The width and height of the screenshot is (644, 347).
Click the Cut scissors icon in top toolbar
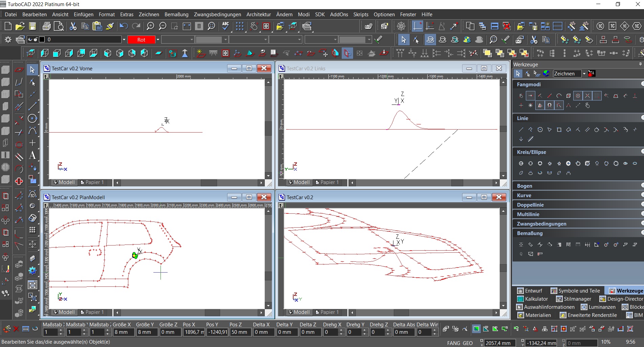click(x=73, y=26)
